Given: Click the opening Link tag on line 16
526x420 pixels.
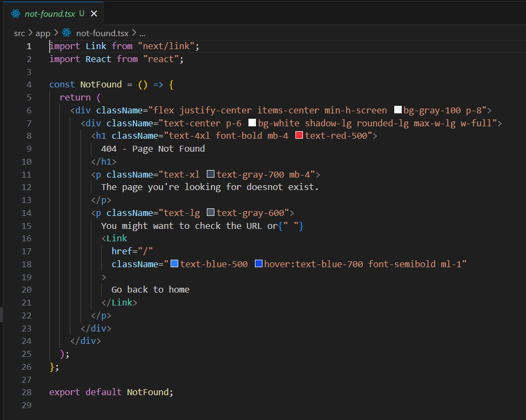Looking at the screenshot, I should tap(114, 238).
